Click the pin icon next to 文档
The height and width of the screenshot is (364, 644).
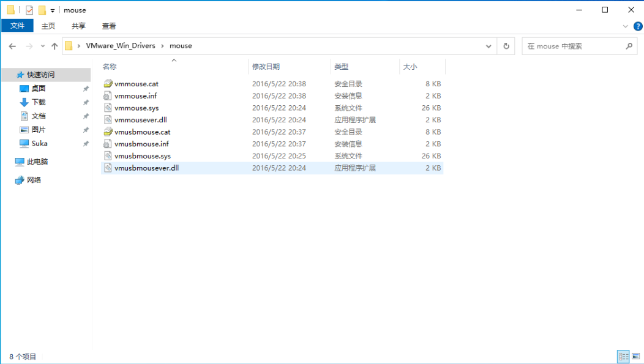click(x=86, y=116)
